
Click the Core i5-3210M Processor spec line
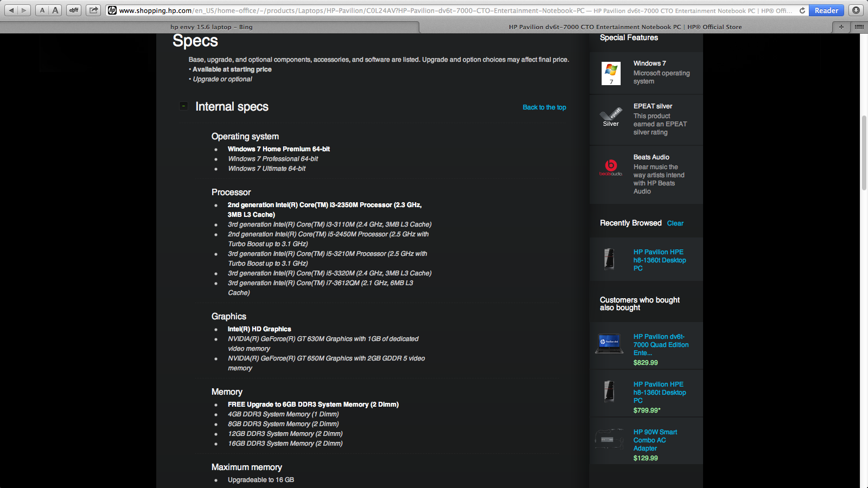coord(328,259)
